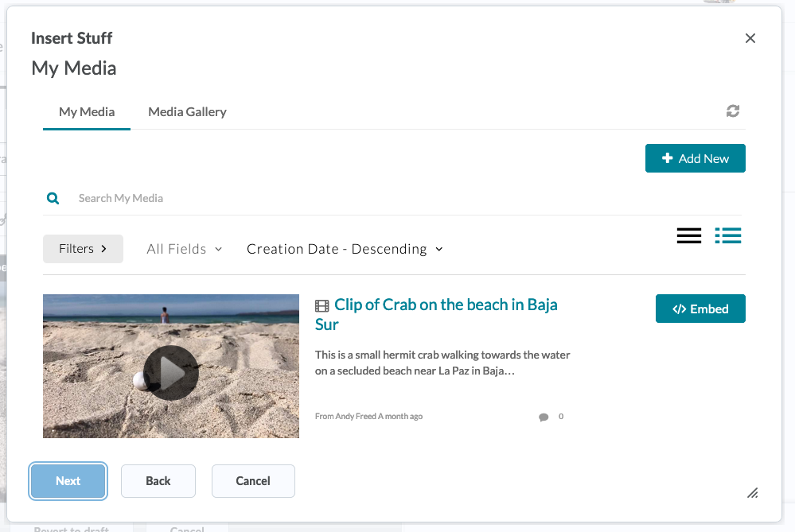Switch to the collapsed list view icon
The height and width of the screenshot is (532, 795).
(688, 235)
